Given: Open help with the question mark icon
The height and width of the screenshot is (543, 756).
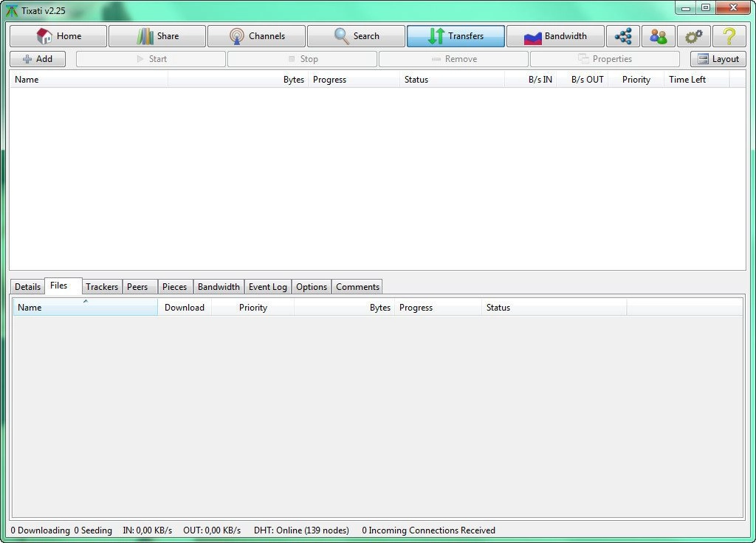Looking at the screenshot, I should coord(729,36).
